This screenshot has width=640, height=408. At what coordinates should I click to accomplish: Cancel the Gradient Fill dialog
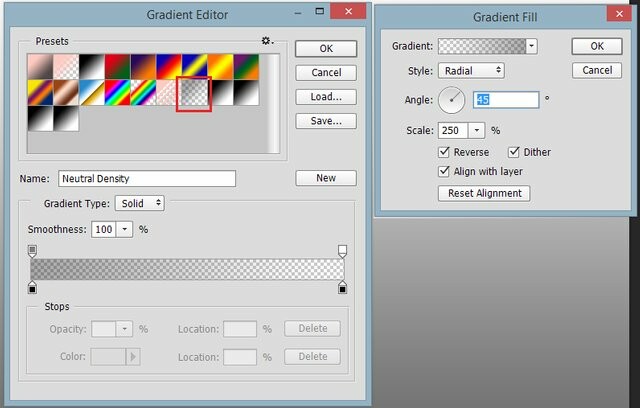[597, 70]
